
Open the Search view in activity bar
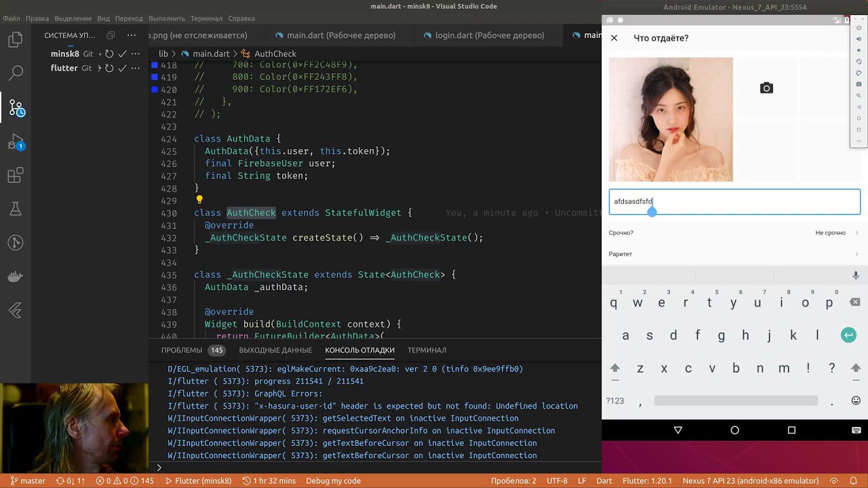click(16, 73)
